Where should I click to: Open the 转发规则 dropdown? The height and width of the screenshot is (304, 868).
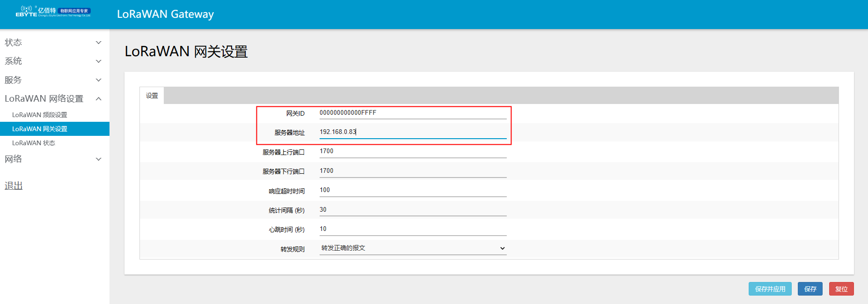pyautogui.click(x=412, y=248)
